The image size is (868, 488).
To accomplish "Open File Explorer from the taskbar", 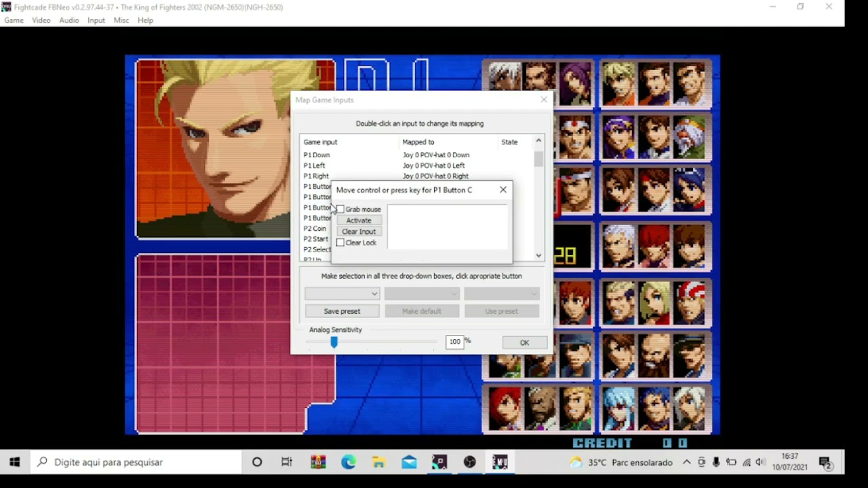I will click(378, 462).
